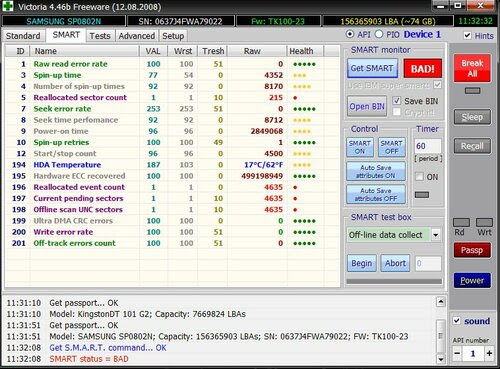Open the Setup tab
Viewport: 500px width, 369px height.
click(x=173, y=36)
